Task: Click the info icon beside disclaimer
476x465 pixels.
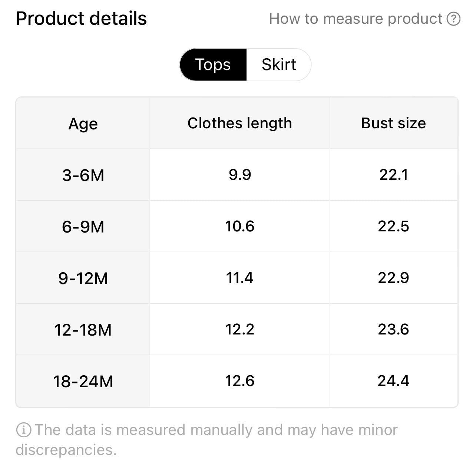Action: click(23, 430)
